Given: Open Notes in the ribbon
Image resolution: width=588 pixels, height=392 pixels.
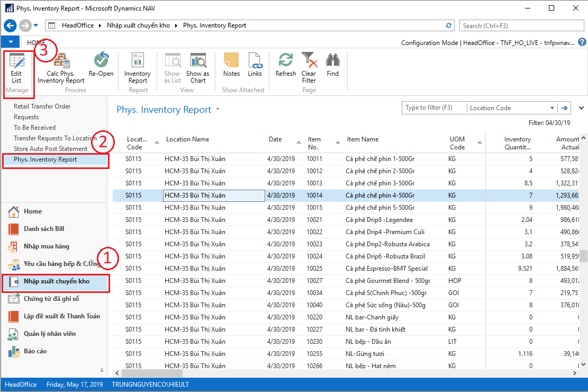Looking at the screenshot, I should coord(231,66).
